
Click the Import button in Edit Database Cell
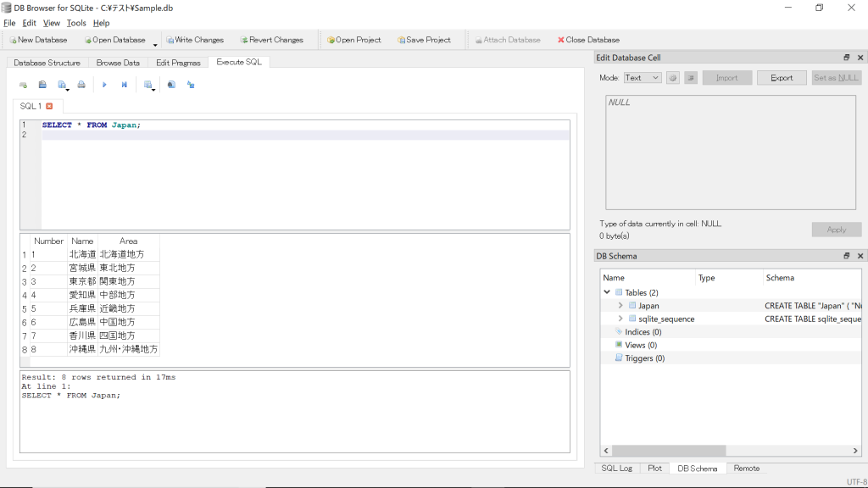click(x=726, y=78)
